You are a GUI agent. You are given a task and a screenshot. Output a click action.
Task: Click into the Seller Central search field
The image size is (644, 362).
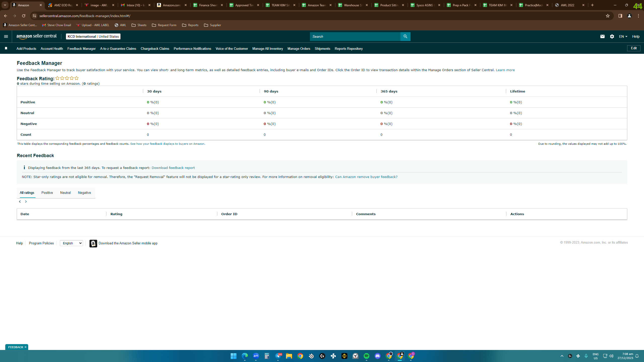point(355,36)
